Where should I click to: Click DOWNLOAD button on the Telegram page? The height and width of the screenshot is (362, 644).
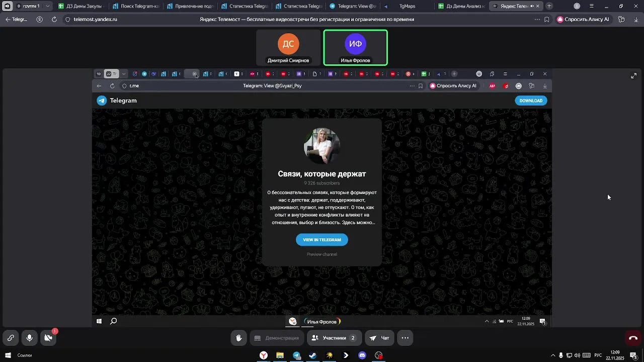click(531, 101)
